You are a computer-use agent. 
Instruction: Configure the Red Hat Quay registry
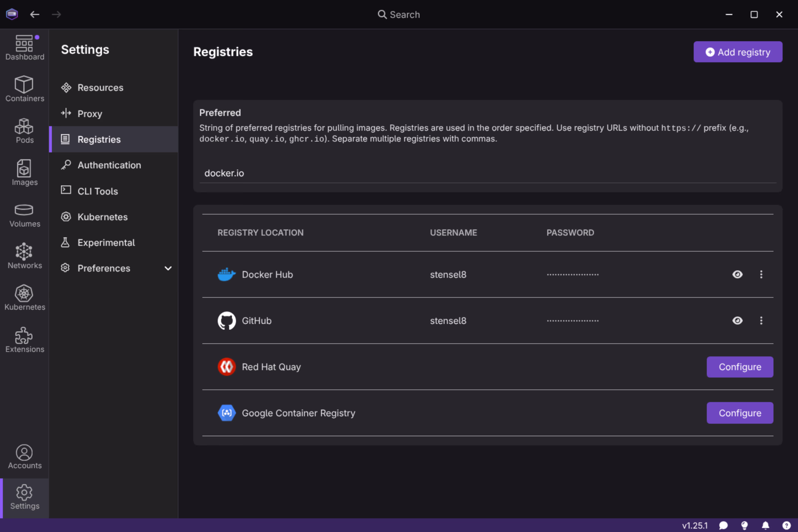739,367
